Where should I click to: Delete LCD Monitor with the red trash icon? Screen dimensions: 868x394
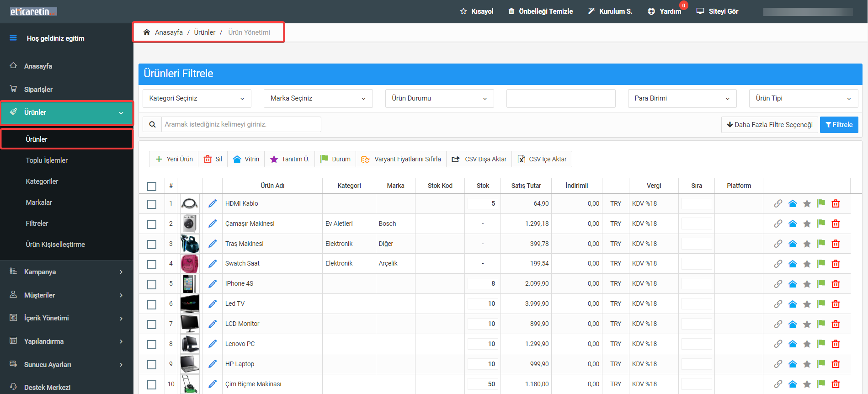pos(836,324)
